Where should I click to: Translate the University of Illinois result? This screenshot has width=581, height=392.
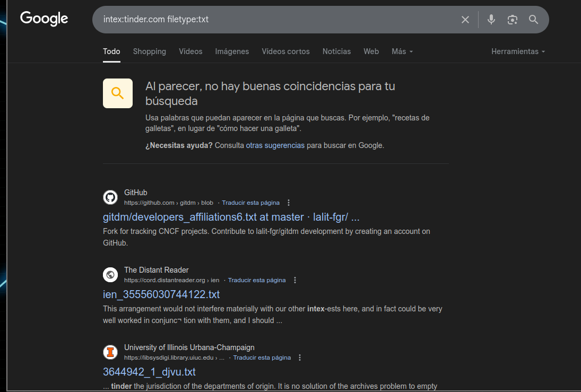tap(262, 358)
